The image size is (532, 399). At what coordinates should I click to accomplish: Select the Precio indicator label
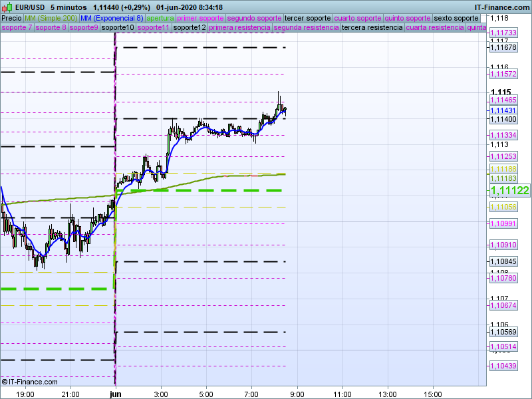click(11, 19)
